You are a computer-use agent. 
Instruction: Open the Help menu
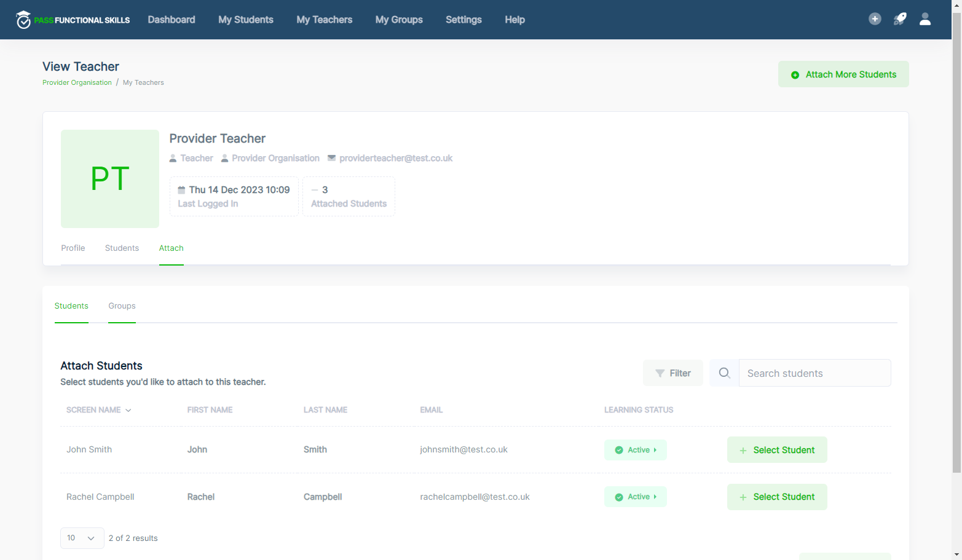pyautogui.click(x=515, y=20)
